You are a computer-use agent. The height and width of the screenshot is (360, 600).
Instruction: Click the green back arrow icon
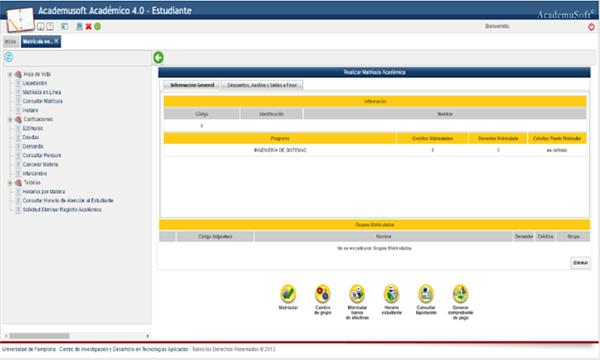click(x=158, y=58)
